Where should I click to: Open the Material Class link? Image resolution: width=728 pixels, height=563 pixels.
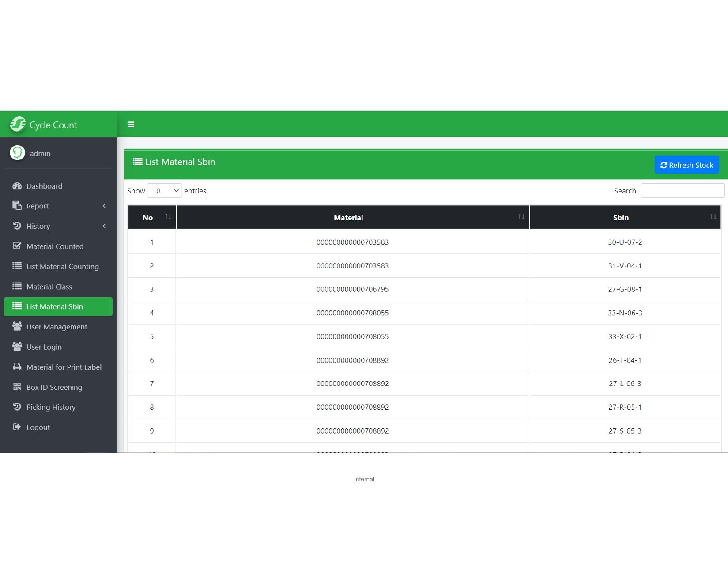49,287
